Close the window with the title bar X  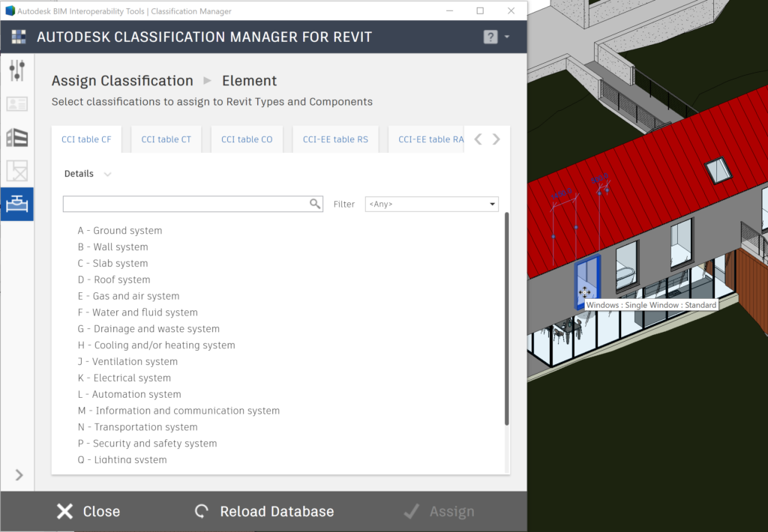[x=511, y=10]
